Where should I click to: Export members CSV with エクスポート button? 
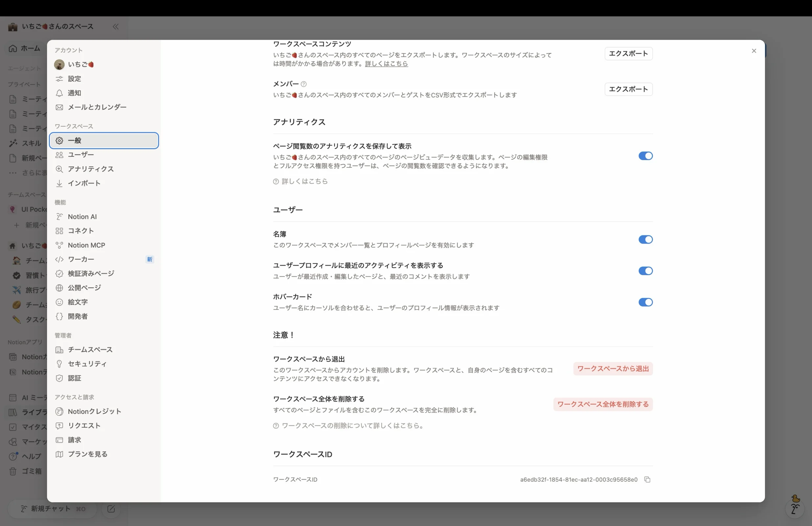tap(628, 89)
